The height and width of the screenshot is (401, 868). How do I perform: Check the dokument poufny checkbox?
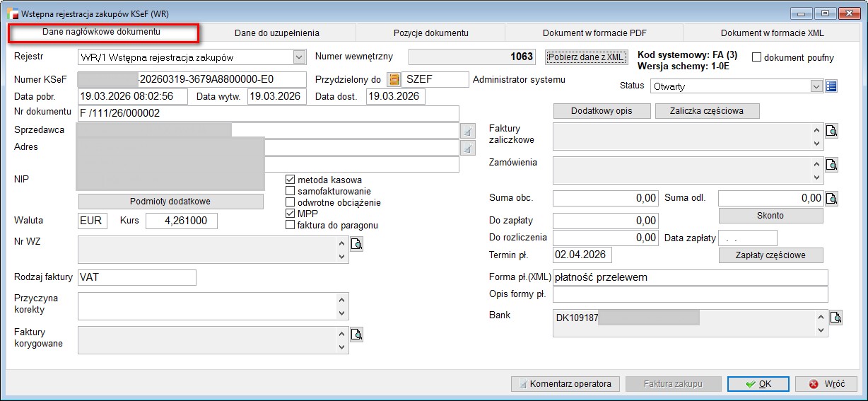click(x=756, y=57)
